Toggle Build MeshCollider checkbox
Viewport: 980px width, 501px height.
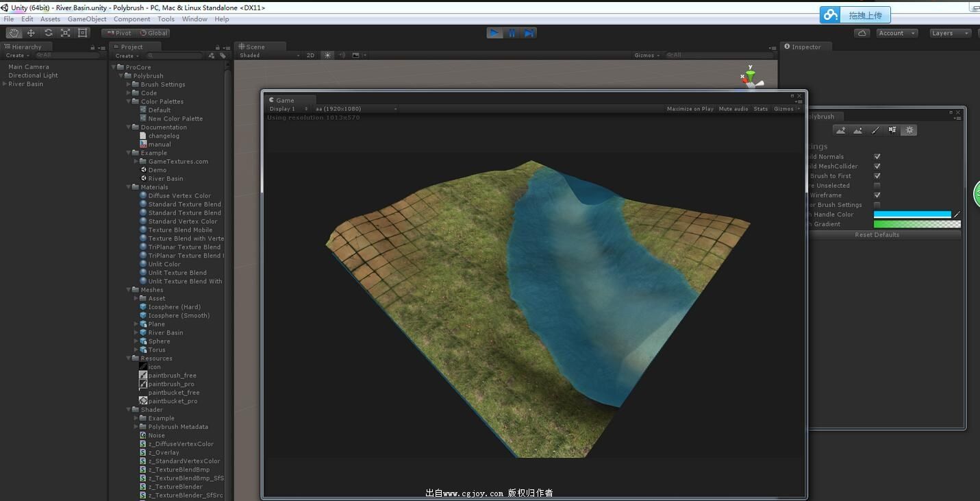pos(877,167)
